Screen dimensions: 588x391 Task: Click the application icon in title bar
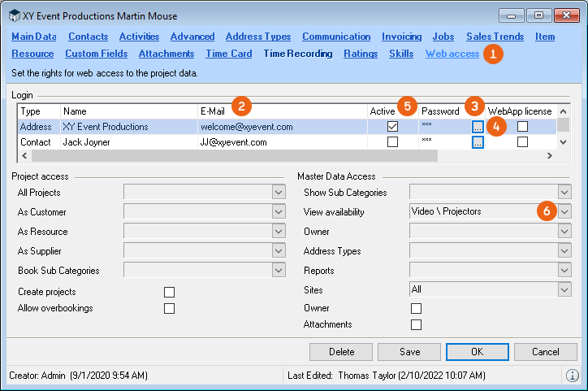(14, 16)
